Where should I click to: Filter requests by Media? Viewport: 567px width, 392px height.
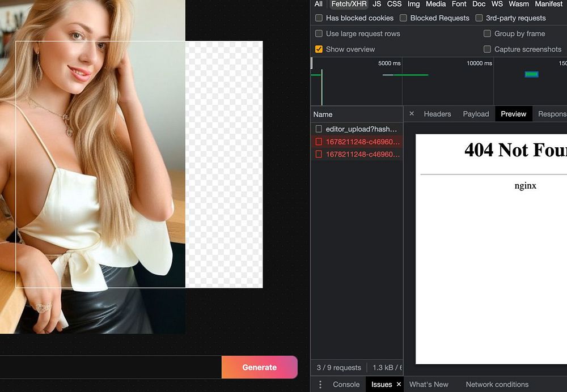tap(435, 4)
